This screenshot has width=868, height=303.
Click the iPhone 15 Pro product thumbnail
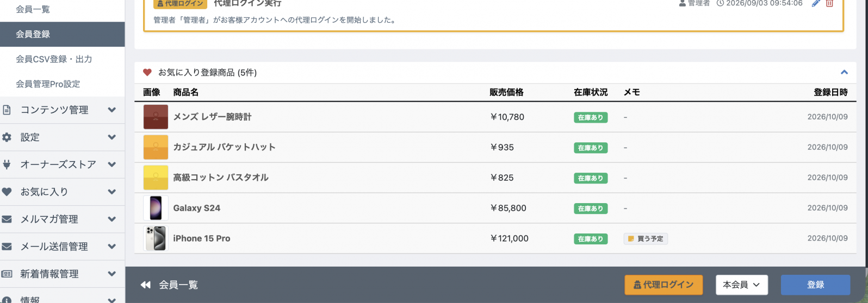click(156, 238)
